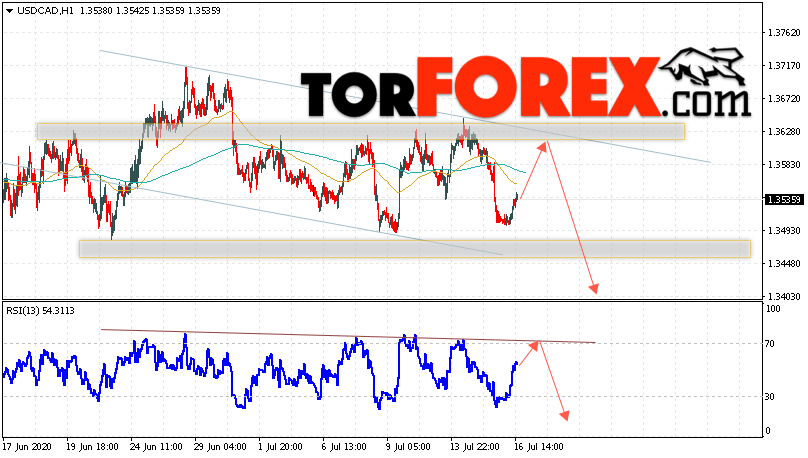808x458 pixels.
Task: Select RSI axis level 30
Action: click(770, 397)
